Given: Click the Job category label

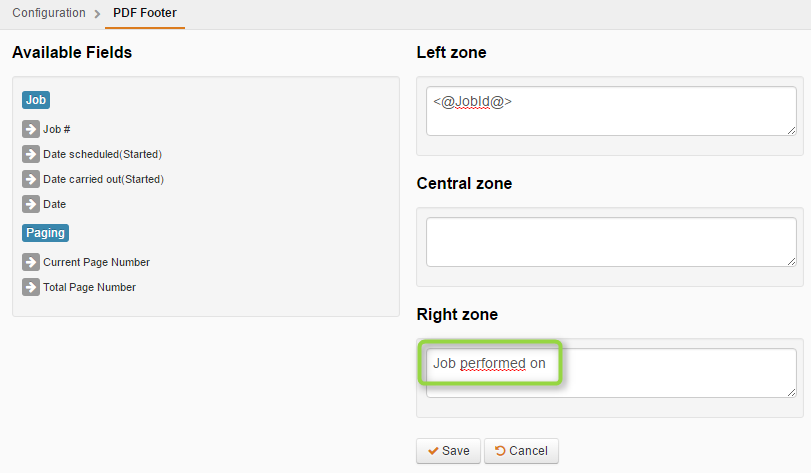Looking at the screenshot, I should [x=36, y=100].
